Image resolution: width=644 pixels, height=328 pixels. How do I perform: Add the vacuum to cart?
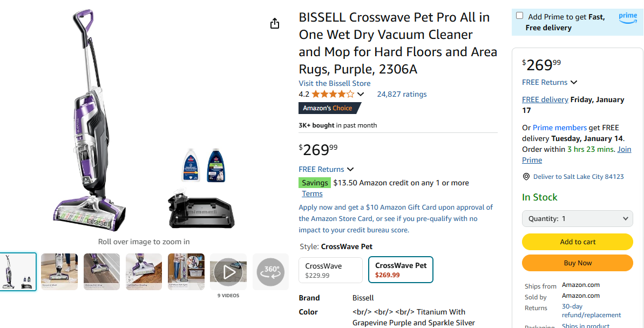577,242
